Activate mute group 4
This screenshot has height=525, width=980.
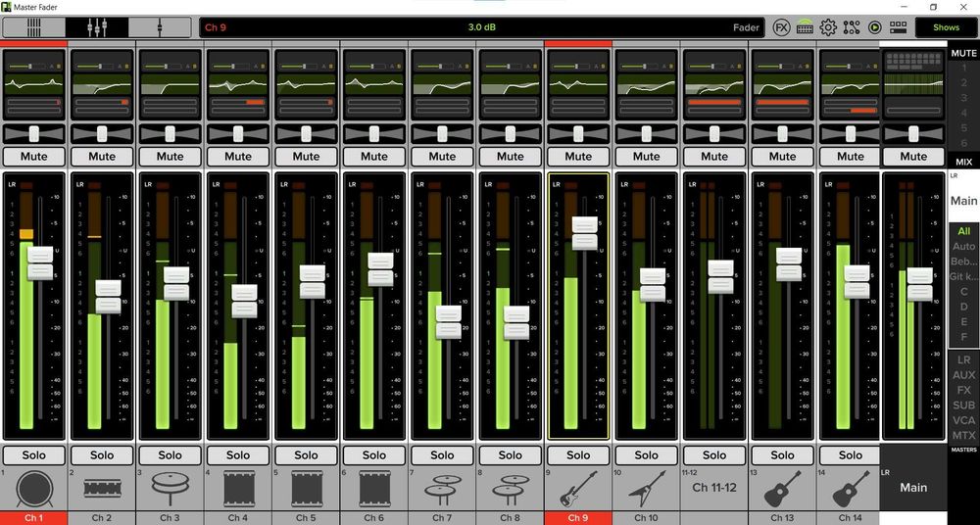[x=963, y=113]
